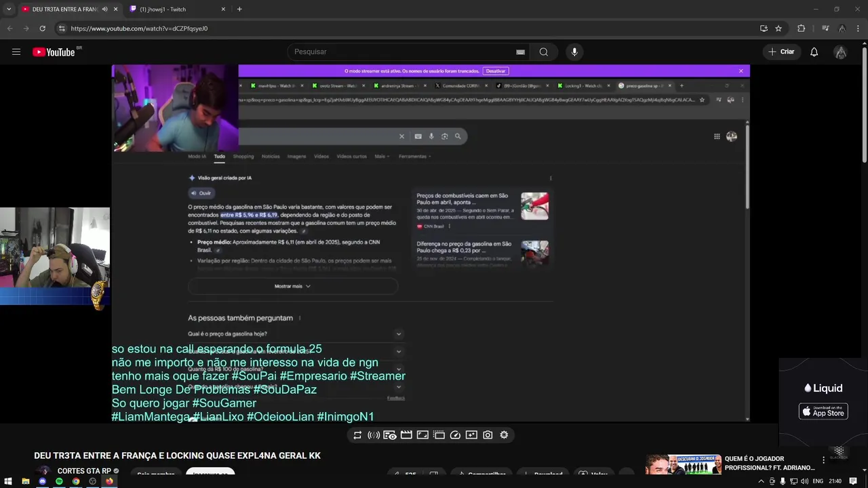Open YouTube notifications bell
Viewport: 868px width, 488px height.
pos(814,52)
